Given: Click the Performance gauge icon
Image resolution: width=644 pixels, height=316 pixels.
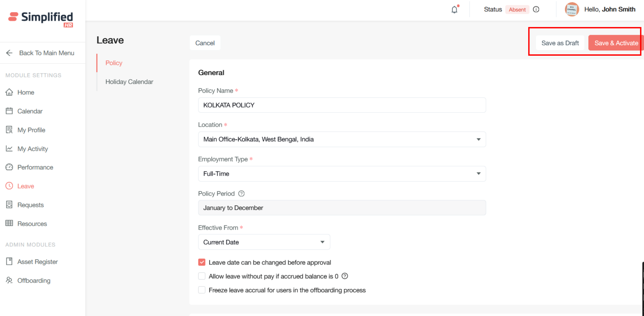Looking at the screenshot, I should [x=9, y=167].
